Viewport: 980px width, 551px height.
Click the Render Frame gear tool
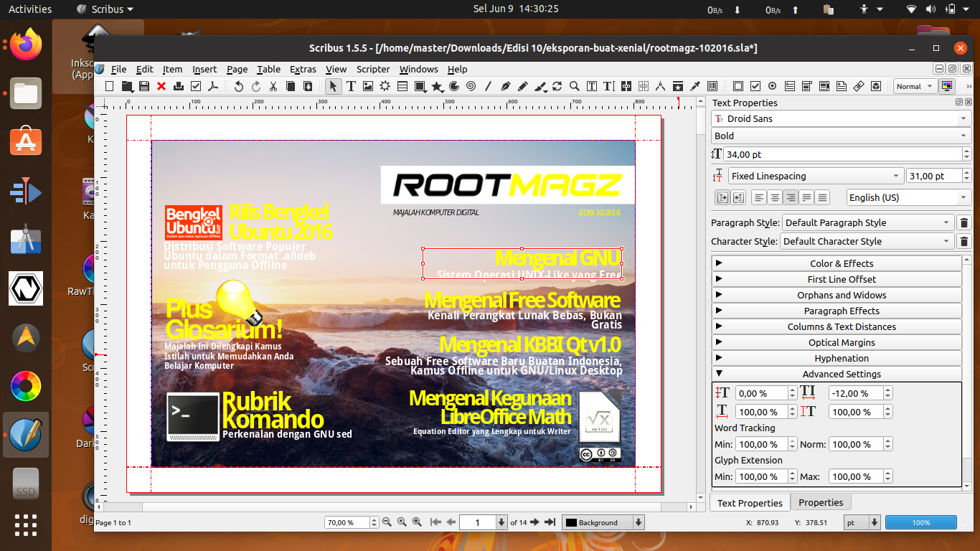pyautogui.click(x=385, y=86)
